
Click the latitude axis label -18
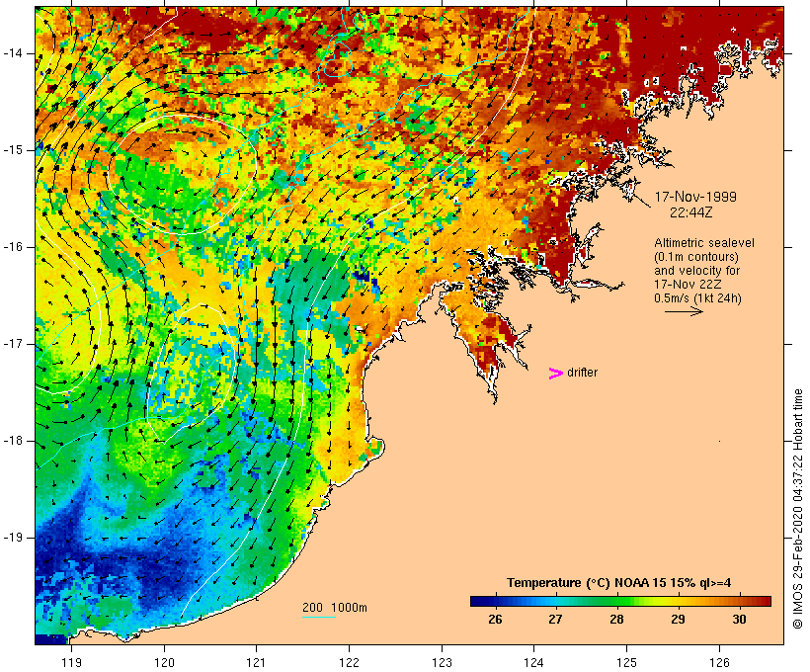12,441
